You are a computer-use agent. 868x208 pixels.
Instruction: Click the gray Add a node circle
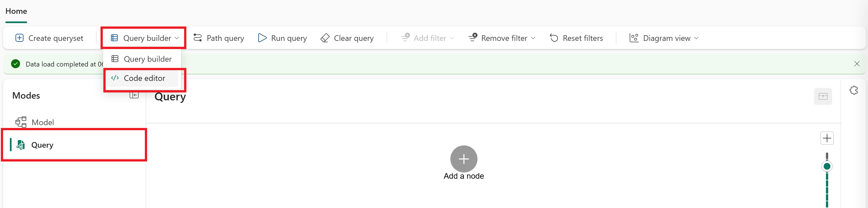coord(464,159)
